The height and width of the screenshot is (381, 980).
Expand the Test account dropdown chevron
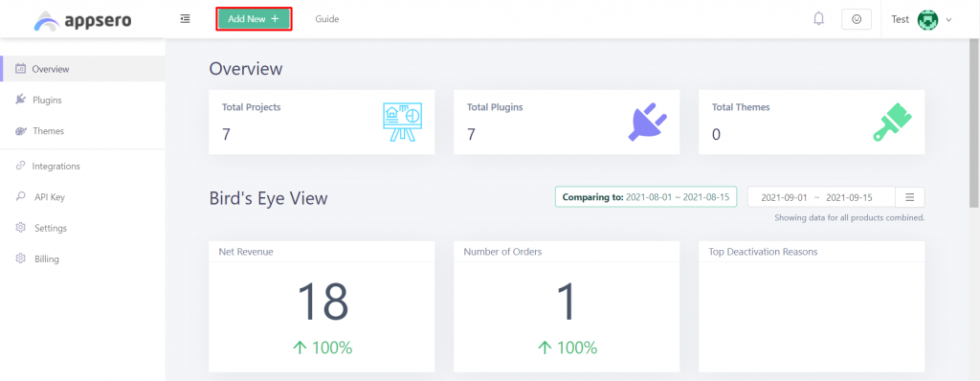tap(948, 20)
